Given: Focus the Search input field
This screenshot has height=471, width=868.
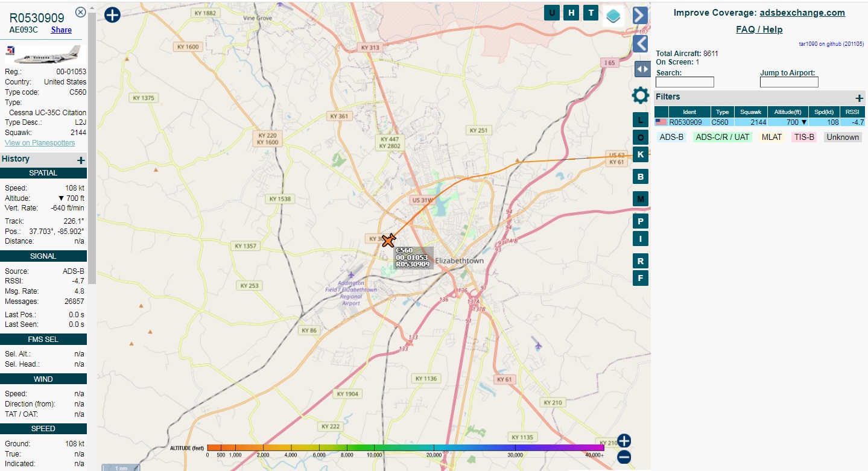Looking at the screenshot, I should [x=685, y=82].
